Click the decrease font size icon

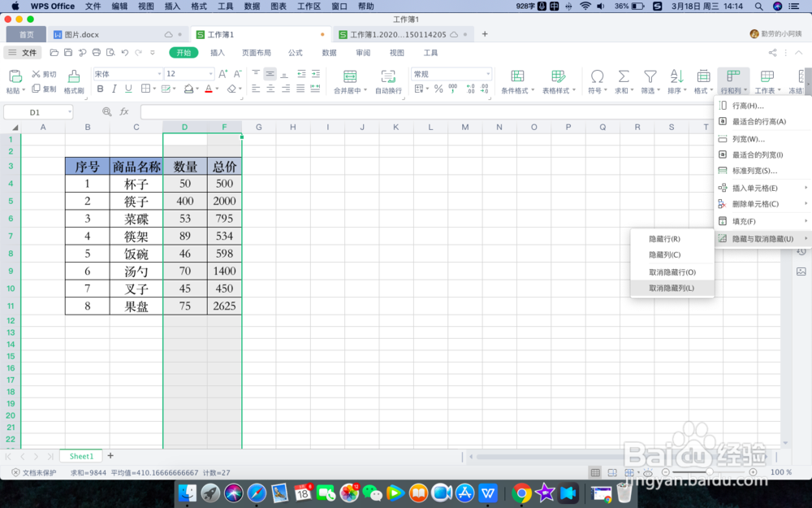click(237, 74)
